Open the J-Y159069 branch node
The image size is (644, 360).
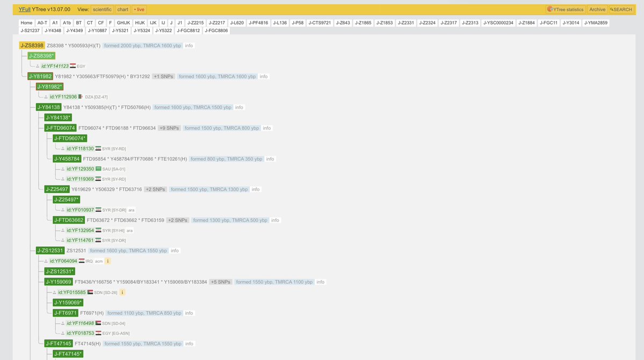(x=59, y=282)
